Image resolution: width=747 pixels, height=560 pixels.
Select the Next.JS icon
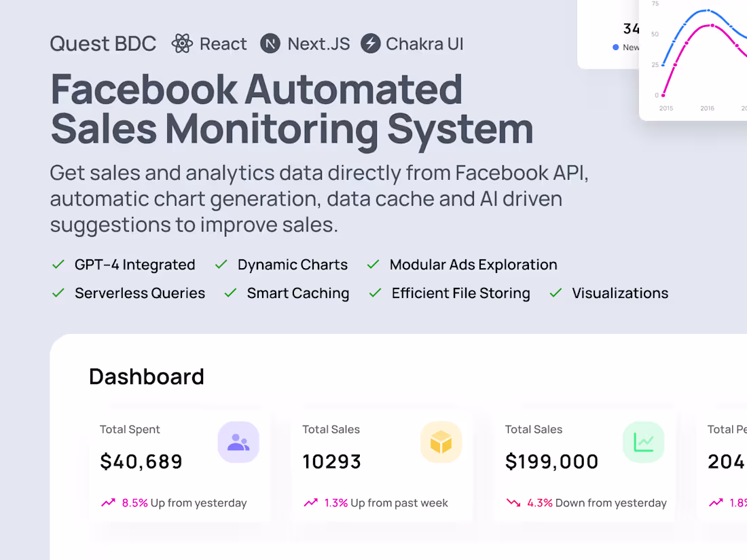(x=270, y=43)
